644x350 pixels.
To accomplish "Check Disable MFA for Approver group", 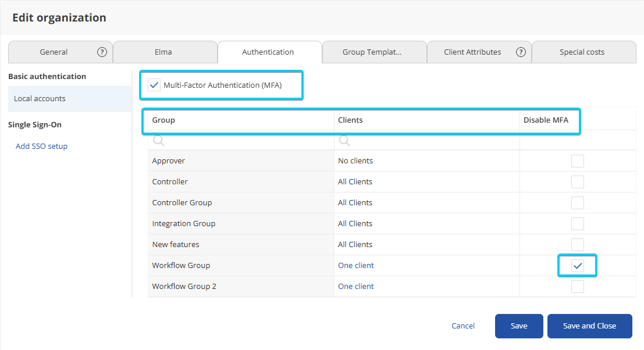I will (x=578, y=161).
